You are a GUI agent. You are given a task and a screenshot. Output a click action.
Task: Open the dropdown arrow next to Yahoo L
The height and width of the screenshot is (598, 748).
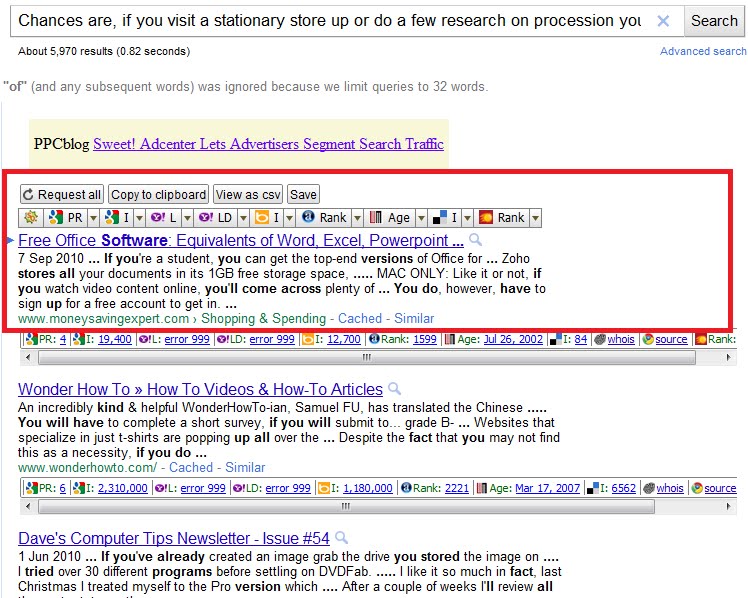click(187, 218)
